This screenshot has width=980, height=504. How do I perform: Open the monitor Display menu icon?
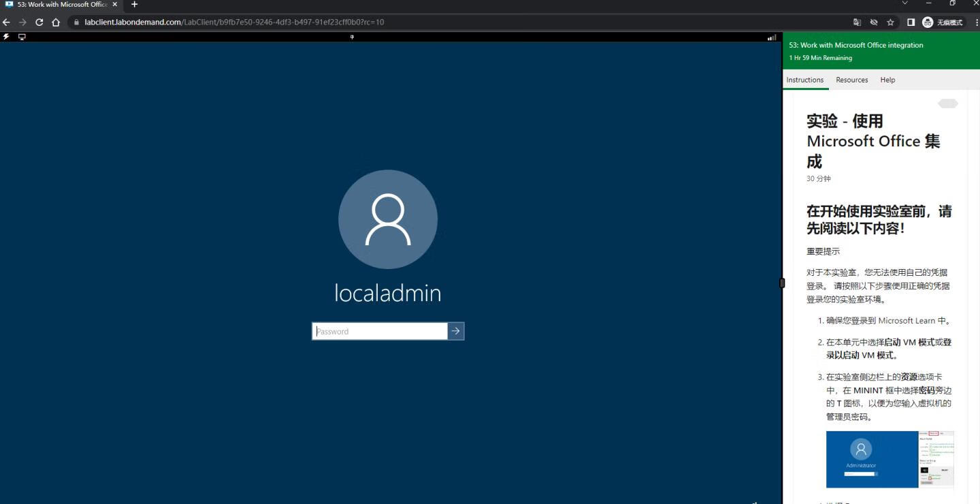(22, 37)
